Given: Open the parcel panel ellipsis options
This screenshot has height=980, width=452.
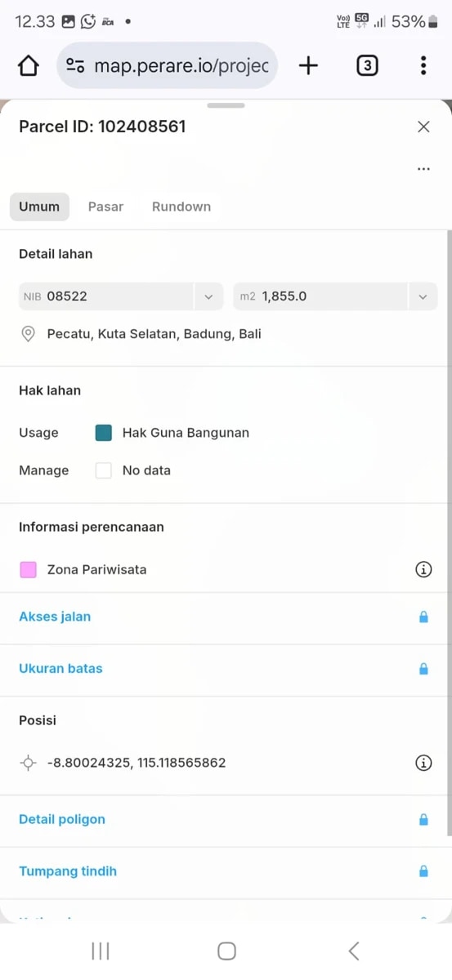Looking at the screenshot, I should (423, 169).
